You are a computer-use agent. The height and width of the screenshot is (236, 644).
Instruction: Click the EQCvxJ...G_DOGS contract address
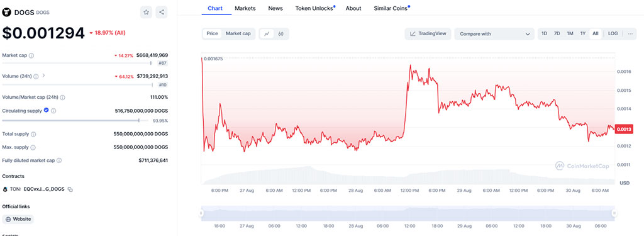pyautogui.click(x=44, y=189)
